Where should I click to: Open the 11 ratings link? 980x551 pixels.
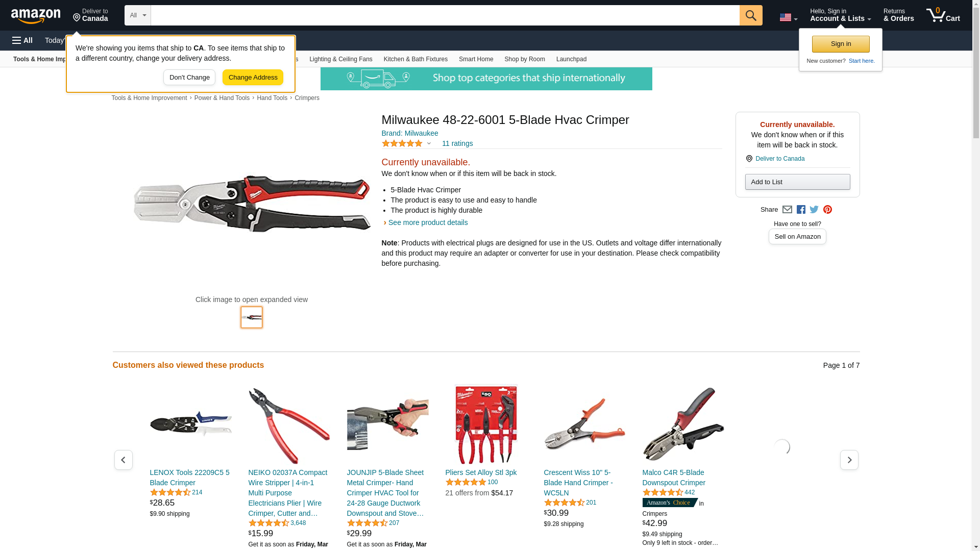click(x=457, y=143)
